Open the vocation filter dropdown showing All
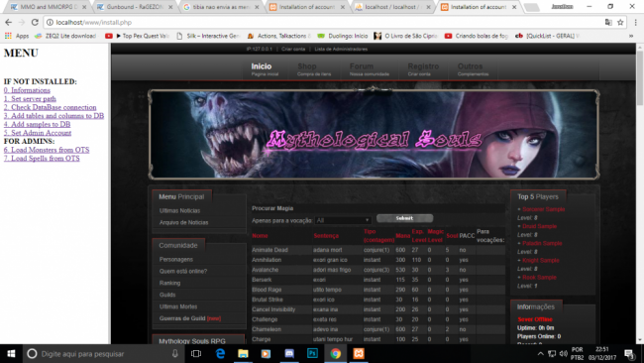Viewport: 644px width, 363px height. pos(343,221)
